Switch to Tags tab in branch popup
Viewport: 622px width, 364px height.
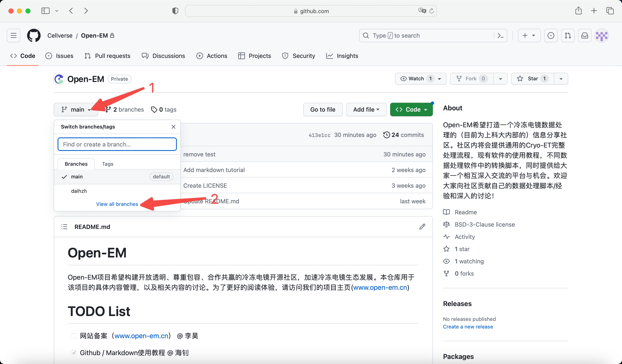click(x=108, y=164)
